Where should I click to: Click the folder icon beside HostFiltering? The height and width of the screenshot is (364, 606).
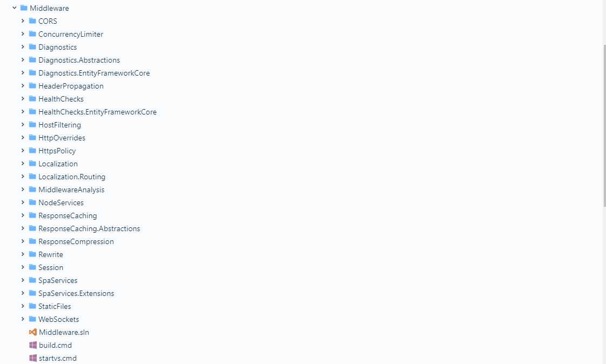[32, 125]
